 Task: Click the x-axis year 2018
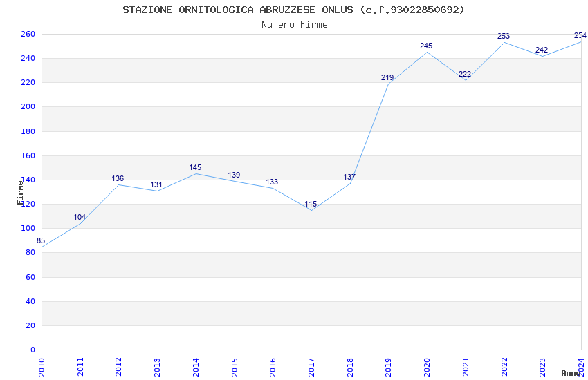point(350,368)
